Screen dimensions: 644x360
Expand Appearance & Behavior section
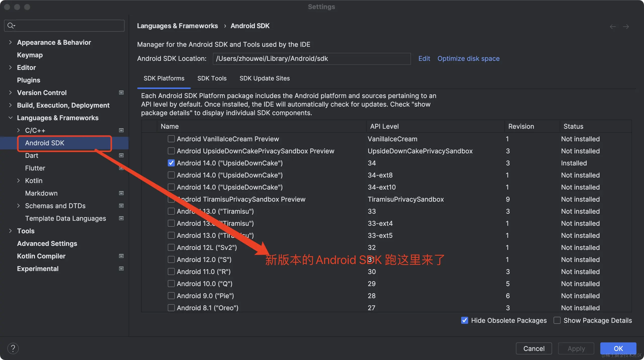coord(10,42)
